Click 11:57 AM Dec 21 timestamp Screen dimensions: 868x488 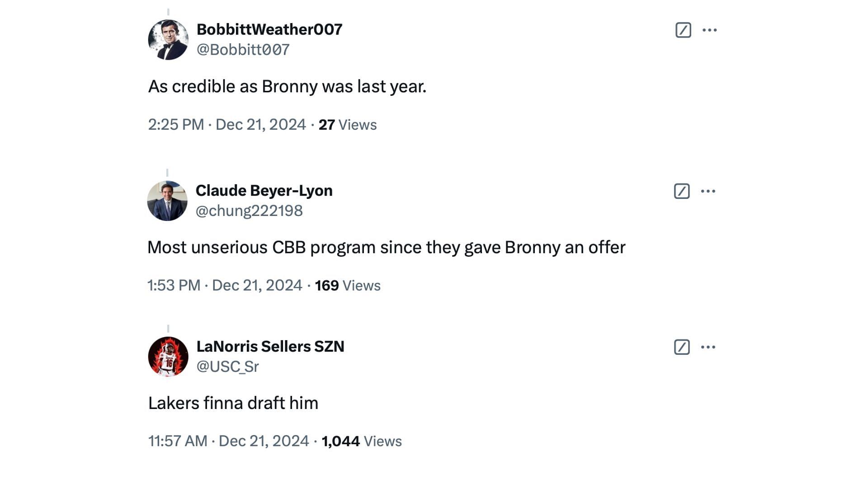pos(229,441)
